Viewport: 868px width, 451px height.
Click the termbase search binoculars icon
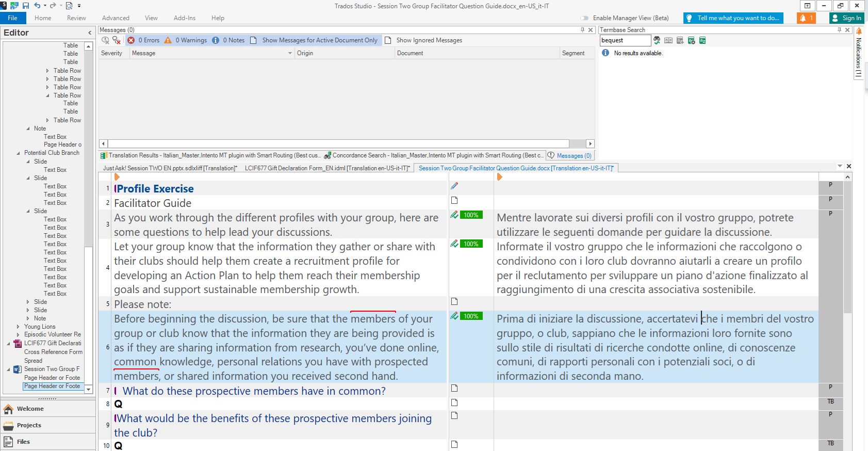coord(657,40)
